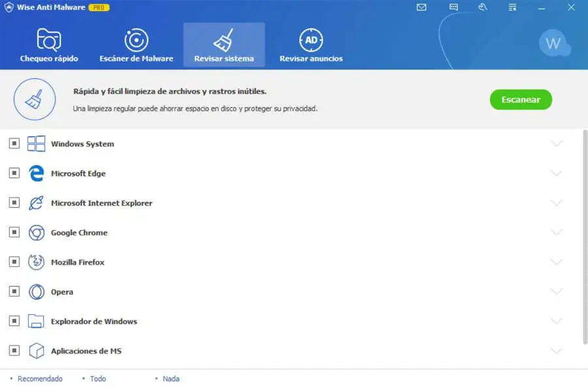Click the Opera icon

click(37, 292)
